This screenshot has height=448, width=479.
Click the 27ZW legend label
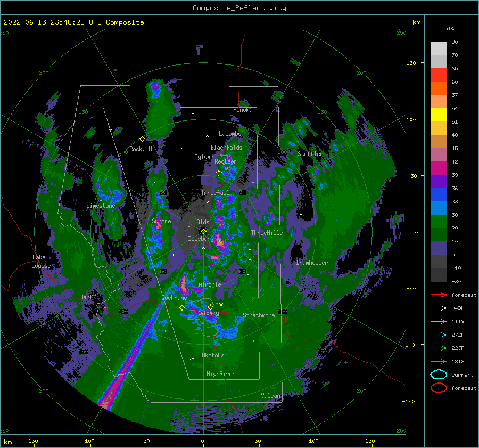tap(458, 335)
